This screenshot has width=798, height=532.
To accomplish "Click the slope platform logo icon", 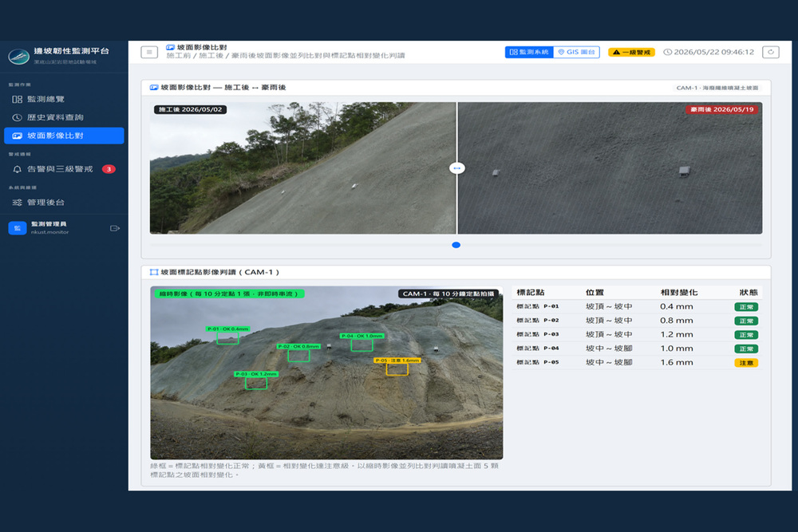I will coord(18,56).
